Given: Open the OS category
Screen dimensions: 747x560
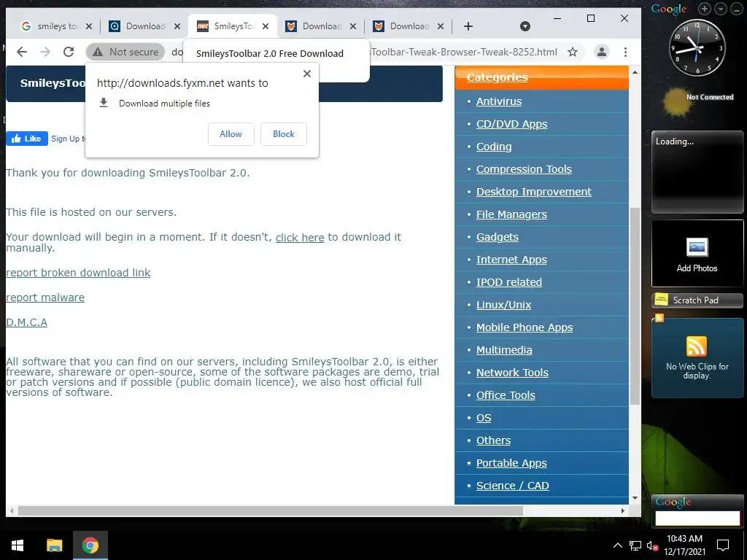Looking at the screenshot, I should (484, 418).
